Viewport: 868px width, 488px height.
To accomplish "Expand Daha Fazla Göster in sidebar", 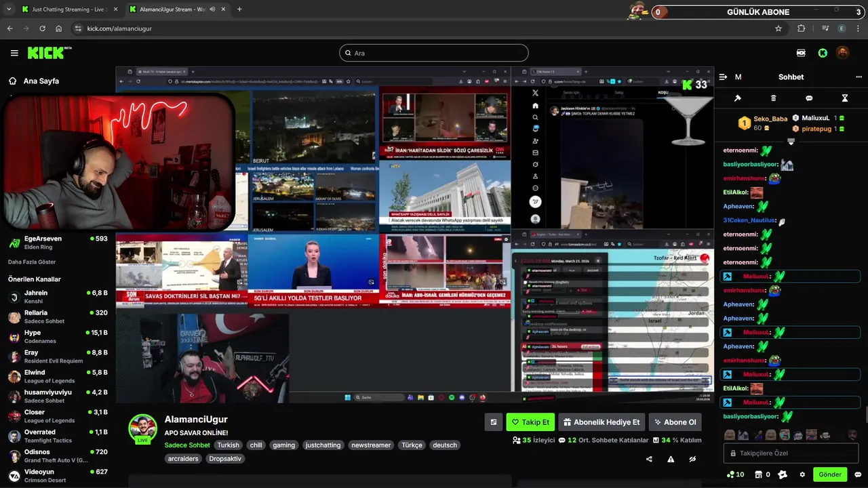I will point(32,262).
